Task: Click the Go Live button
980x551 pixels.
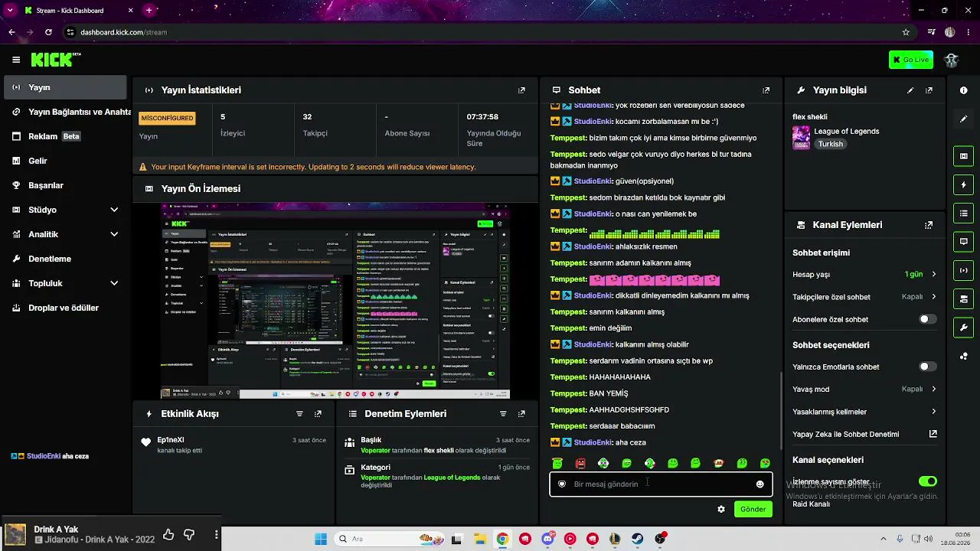Action: [910, 60]
